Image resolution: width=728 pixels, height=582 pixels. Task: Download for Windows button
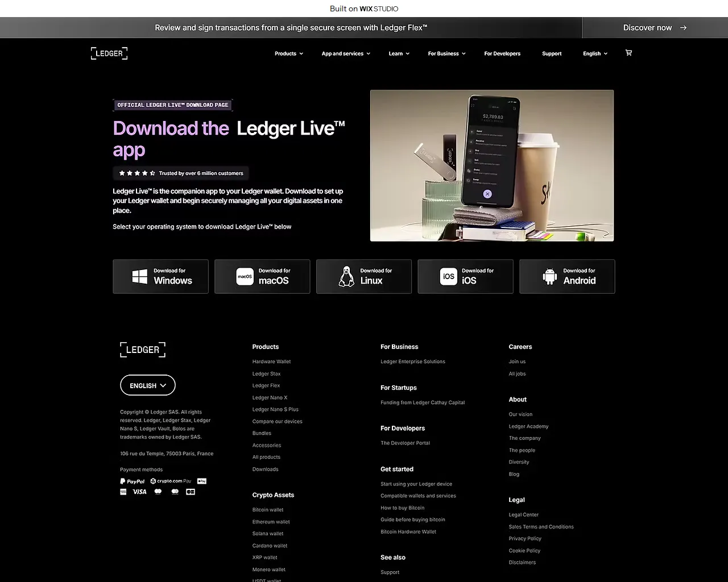point(160,277)
